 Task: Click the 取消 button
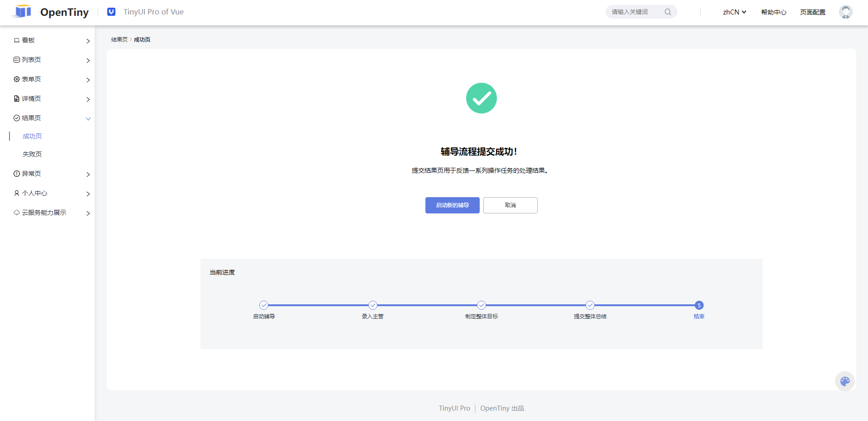[x=510, y=205]
